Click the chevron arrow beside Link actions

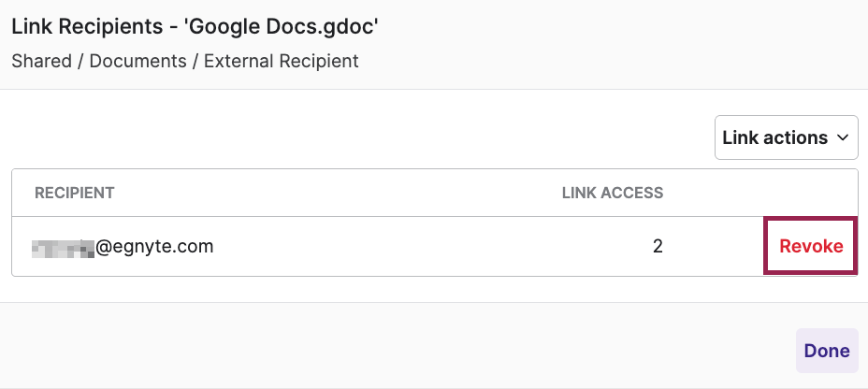click(x=843, y=137)
